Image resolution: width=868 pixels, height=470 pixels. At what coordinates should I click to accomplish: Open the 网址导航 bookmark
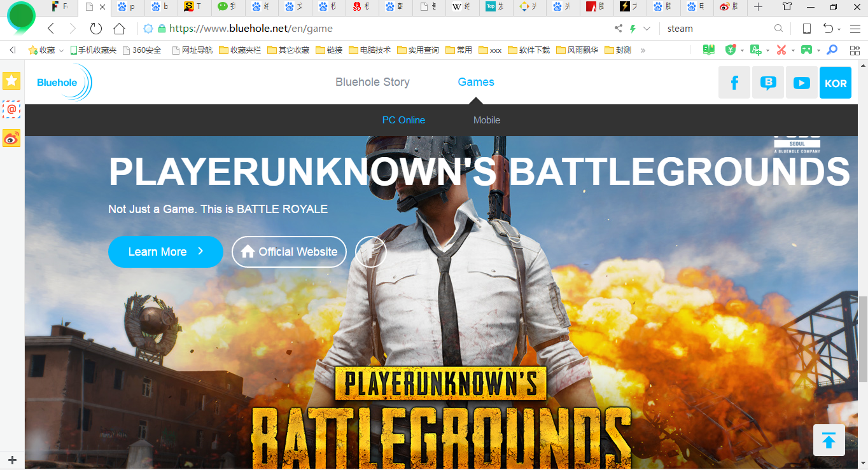[193, 50]
